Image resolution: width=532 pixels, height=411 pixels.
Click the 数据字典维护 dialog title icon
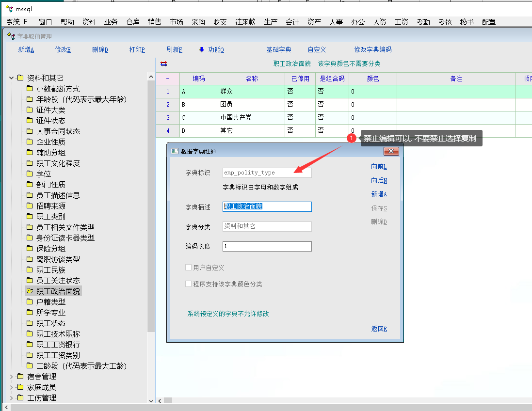point(175,151)
